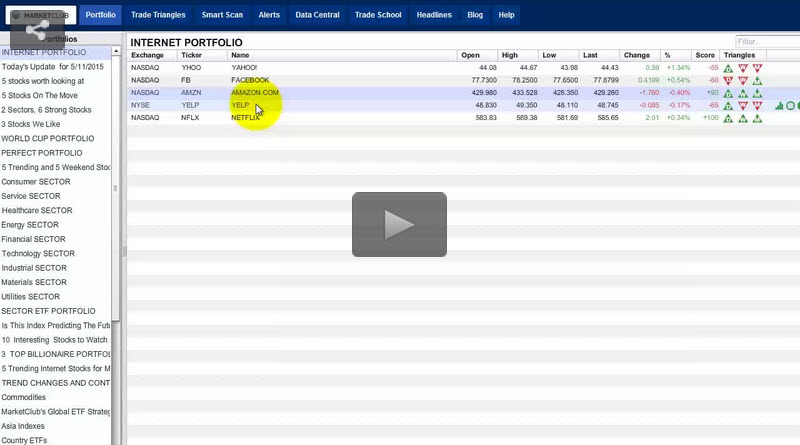Open the Trade Triangles menu
The image size is (800, 445).
(158, 15)
